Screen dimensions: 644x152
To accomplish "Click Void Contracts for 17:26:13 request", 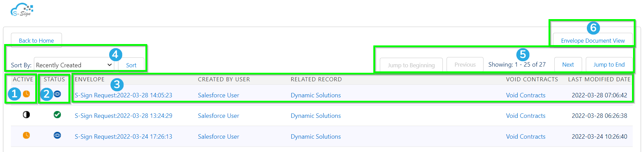I will (x=526, y=137).
